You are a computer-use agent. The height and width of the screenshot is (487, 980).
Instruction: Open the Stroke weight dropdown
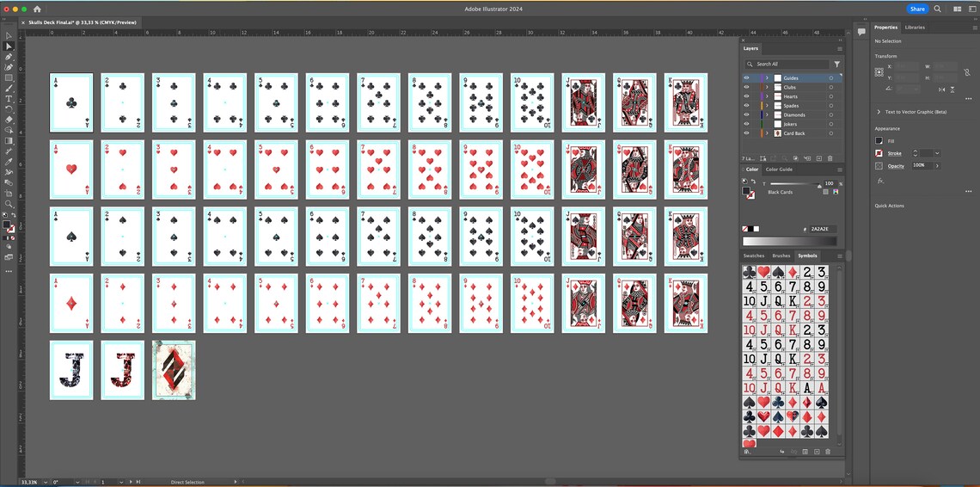click(937, 153)
